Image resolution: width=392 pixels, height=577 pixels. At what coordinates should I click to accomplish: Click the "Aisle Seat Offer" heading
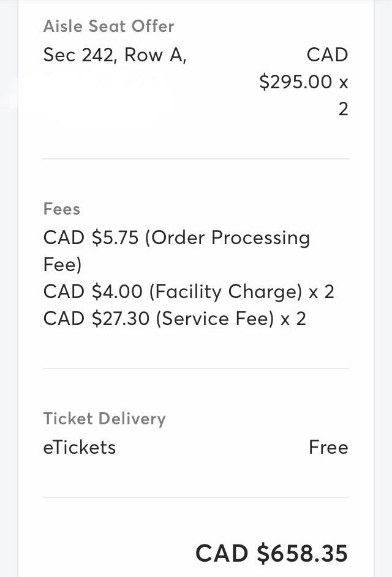pos(108,26)
